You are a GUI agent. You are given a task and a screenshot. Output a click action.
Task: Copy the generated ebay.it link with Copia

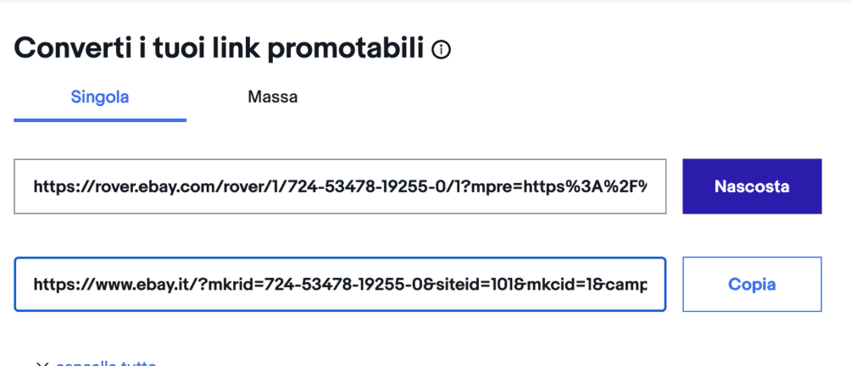coord(752,284)
